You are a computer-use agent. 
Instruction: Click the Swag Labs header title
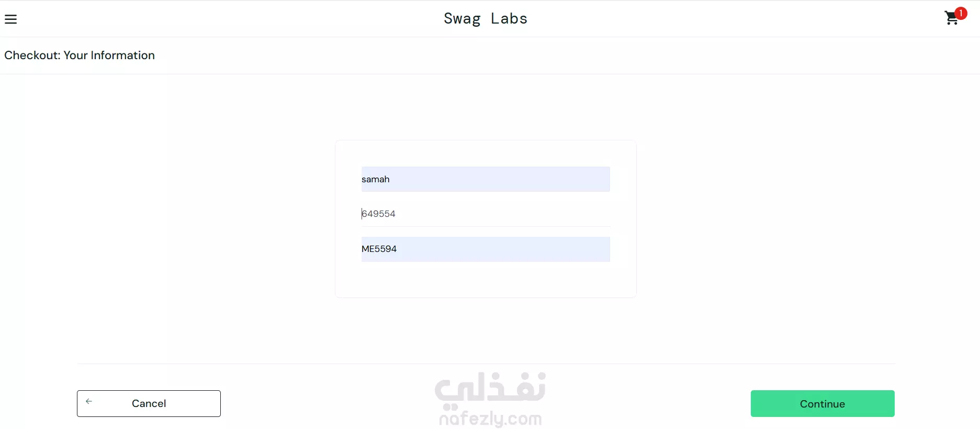point(486,18)
